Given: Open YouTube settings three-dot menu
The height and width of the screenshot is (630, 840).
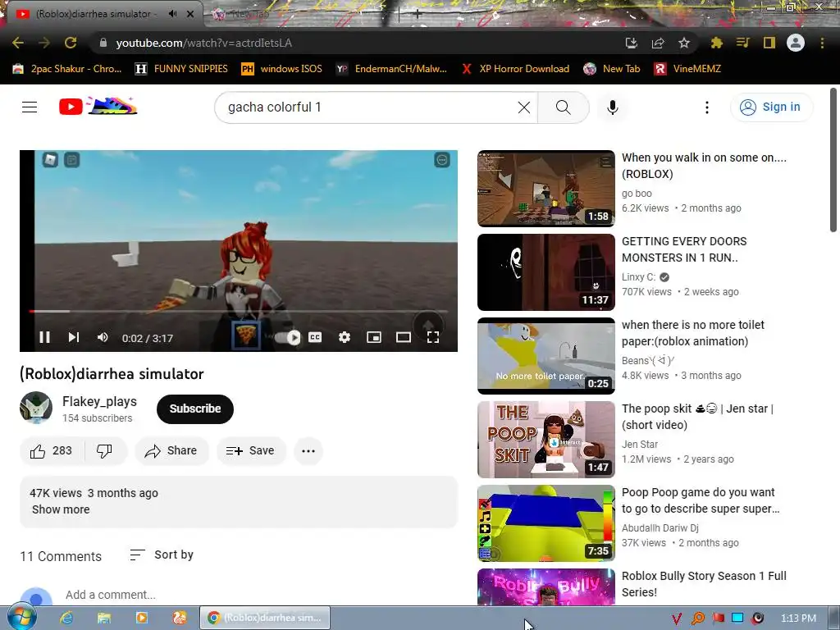Looking at the screenshot, I should 707,107.
